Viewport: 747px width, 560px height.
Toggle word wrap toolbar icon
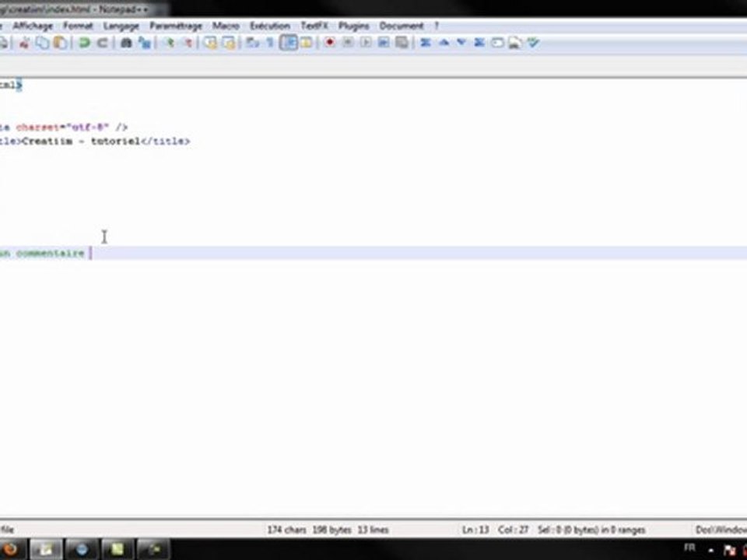252,44
